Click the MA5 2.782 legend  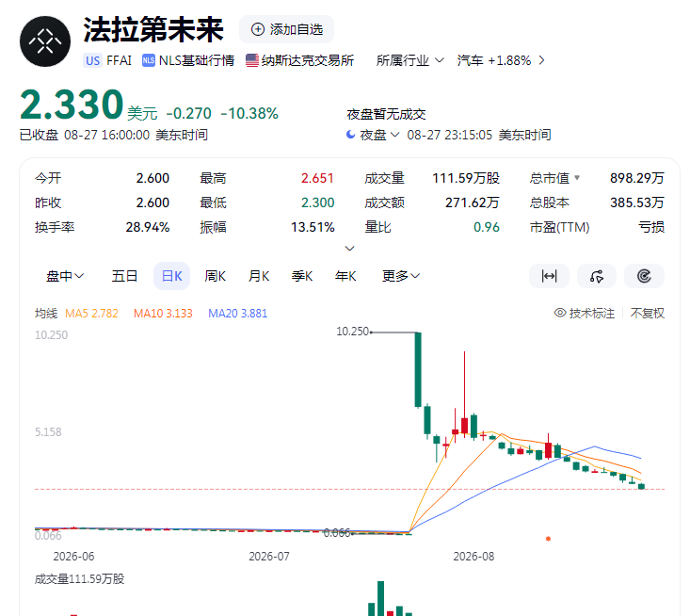pyautogui.click(x=91, y=313)
